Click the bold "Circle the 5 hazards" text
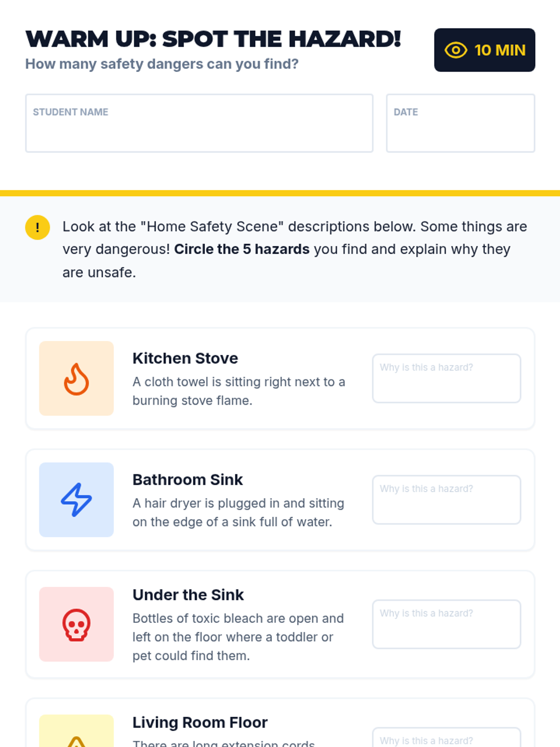 [x=242, y=249]
